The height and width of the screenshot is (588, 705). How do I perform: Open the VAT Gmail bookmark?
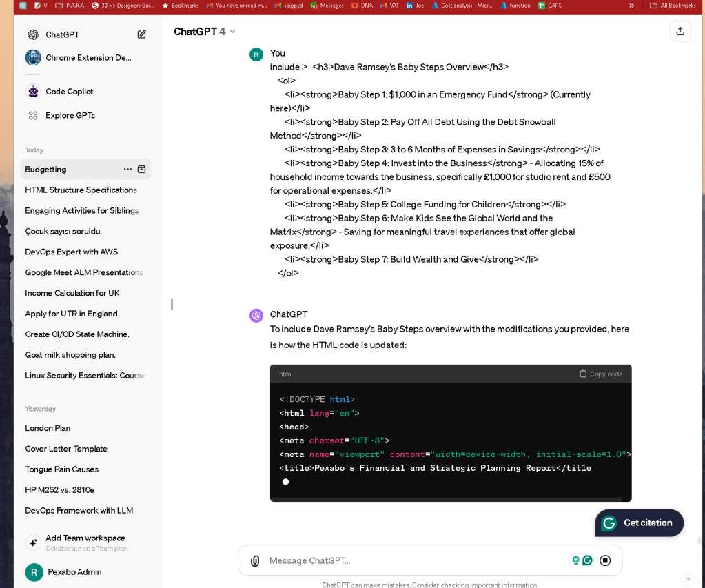(x=389, y=6)
